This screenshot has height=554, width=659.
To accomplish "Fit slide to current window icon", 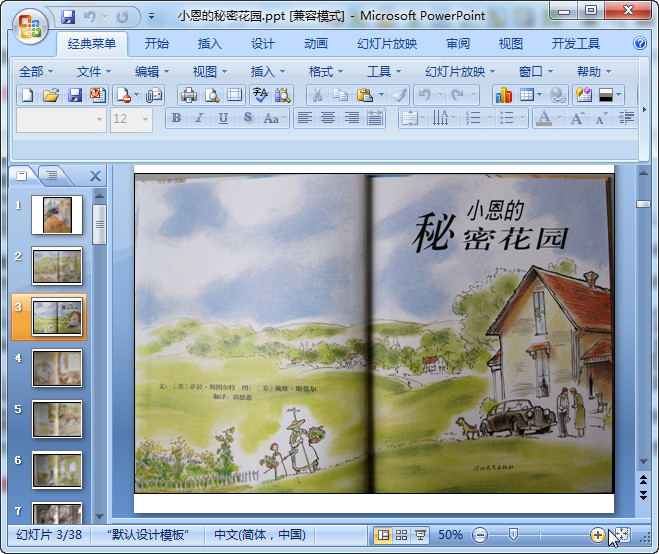I will (622, 535).
